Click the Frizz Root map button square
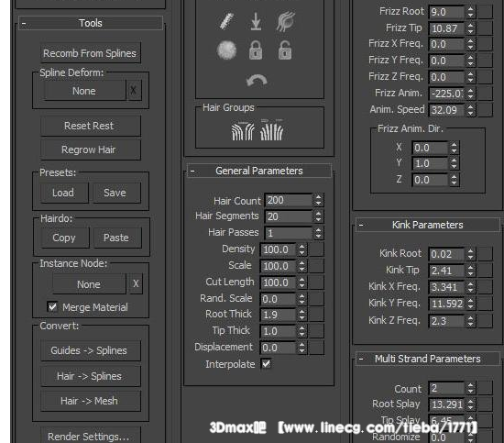This screenshot has width=504, height=443. pos(486,12)
